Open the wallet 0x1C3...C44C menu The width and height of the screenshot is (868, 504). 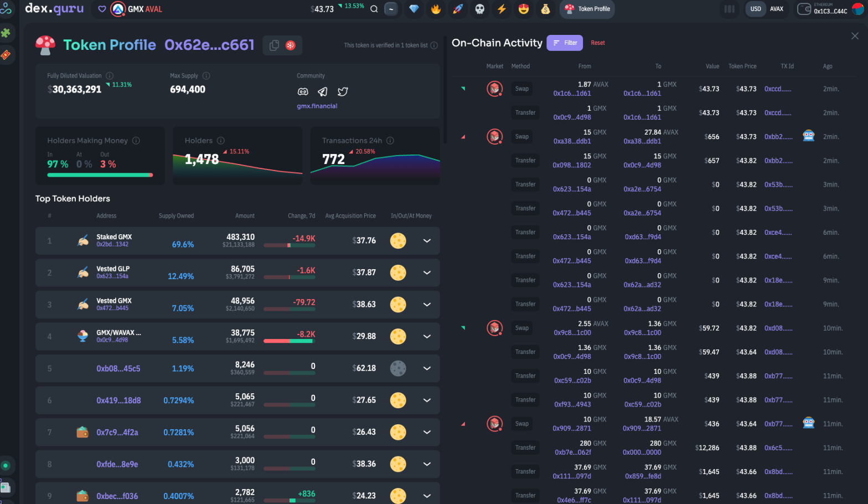tap(830, 9)
